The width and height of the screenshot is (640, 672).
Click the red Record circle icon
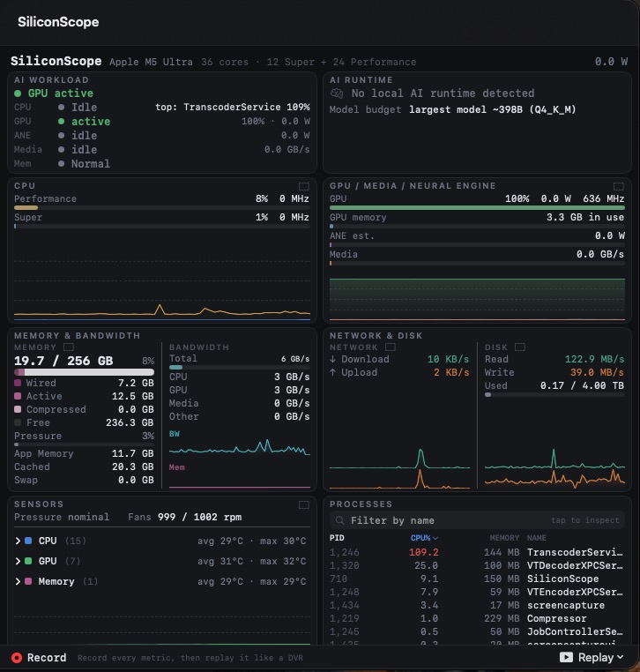pos(17,658)
